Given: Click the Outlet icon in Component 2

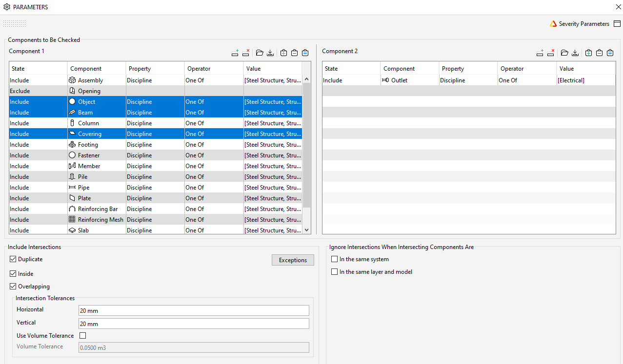Looking at the screenshot, I should tap(385, 80).
